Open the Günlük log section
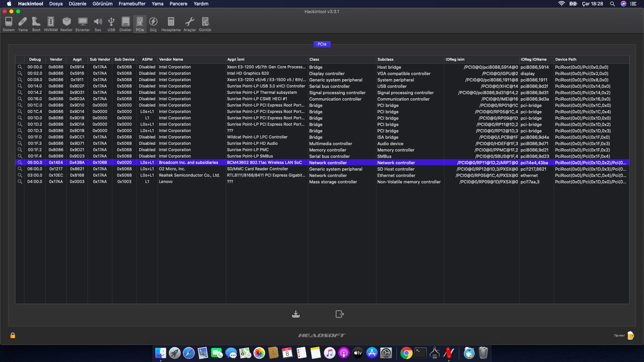644x362 pixels. [205, 24]
